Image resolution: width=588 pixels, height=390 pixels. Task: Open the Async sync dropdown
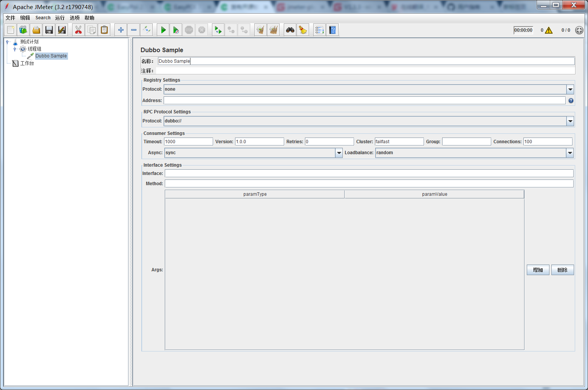[x=339, y=153]
